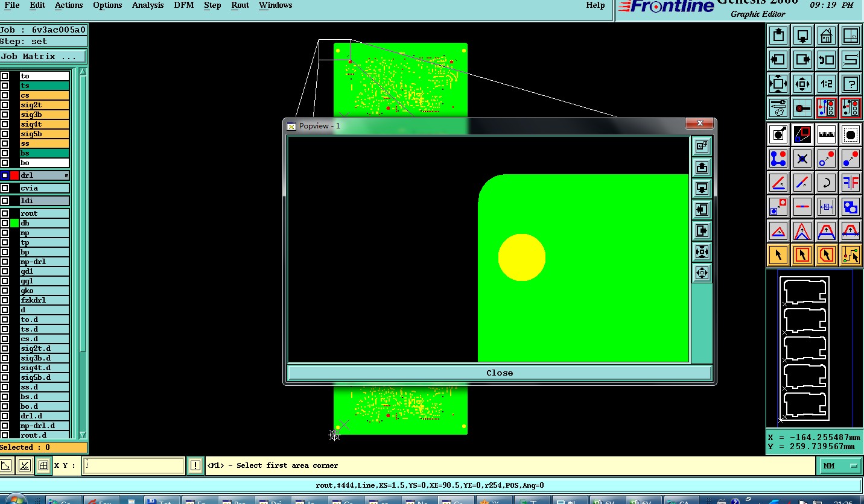Screen dimensions: 864x504
Task: Open the MM units dropdown
Action: pos(839,465)
